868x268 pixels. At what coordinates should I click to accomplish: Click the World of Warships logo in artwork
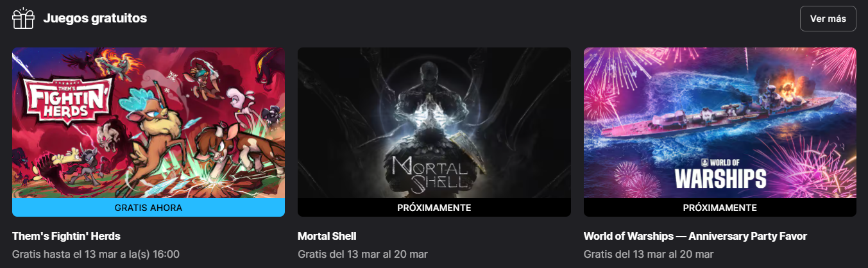[720, 172]
